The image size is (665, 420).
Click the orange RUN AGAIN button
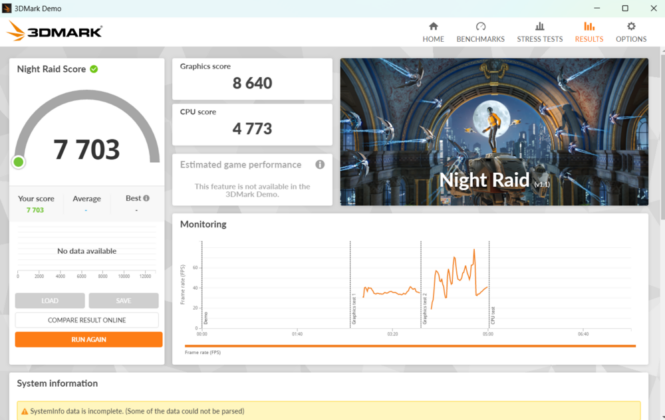pyautogui.click(x=89, y=339)
